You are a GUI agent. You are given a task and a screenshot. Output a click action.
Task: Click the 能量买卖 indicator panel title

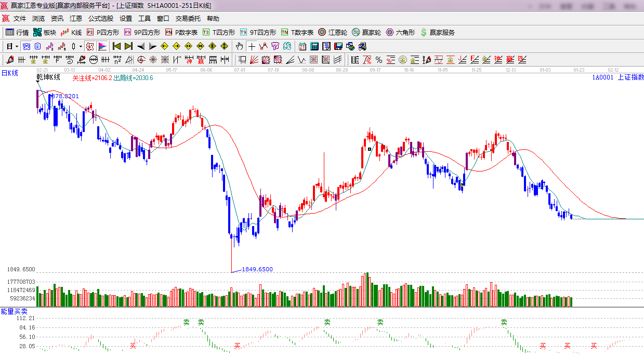tap(14, 311)
